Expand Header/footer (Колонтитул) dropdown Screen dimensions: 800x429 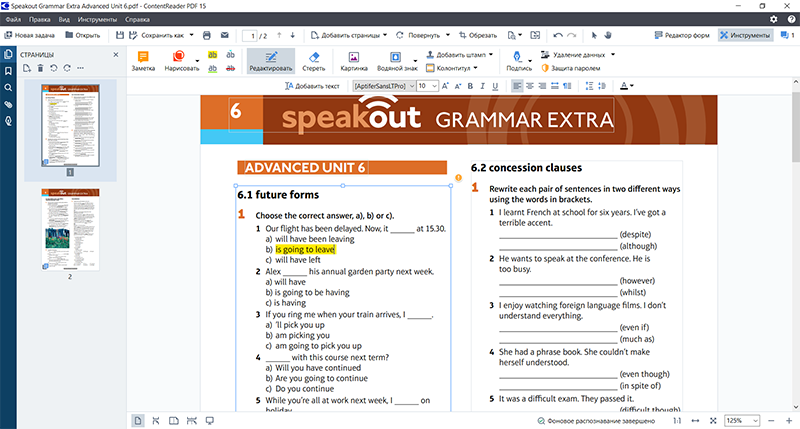(x=476, y=68)
